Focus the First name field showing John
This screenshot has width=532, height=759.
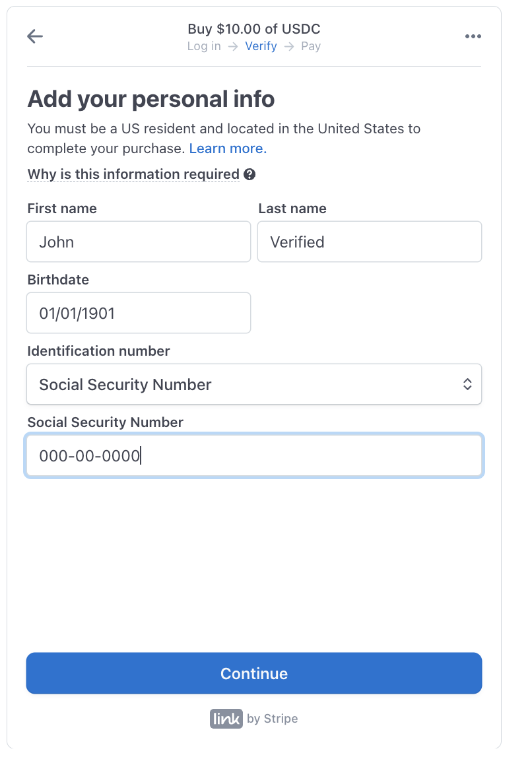(x=139, y=242)
